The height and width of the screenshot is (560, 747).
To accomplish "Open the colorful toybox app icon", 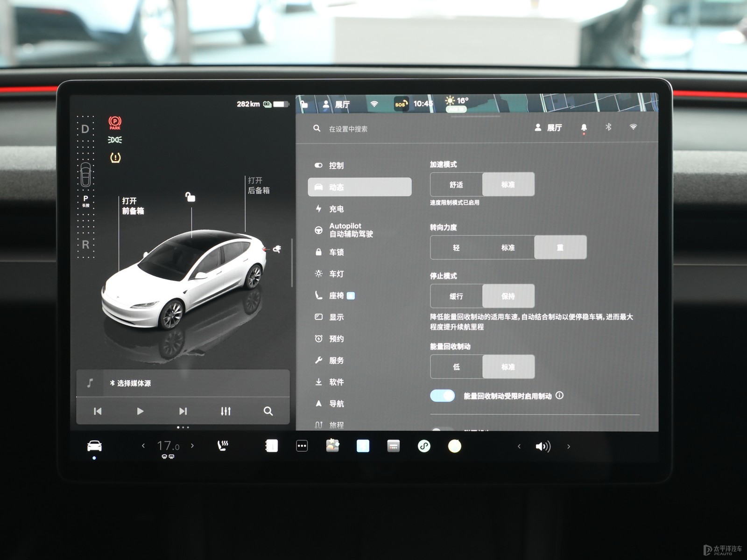I will click(x=332, y=446).
